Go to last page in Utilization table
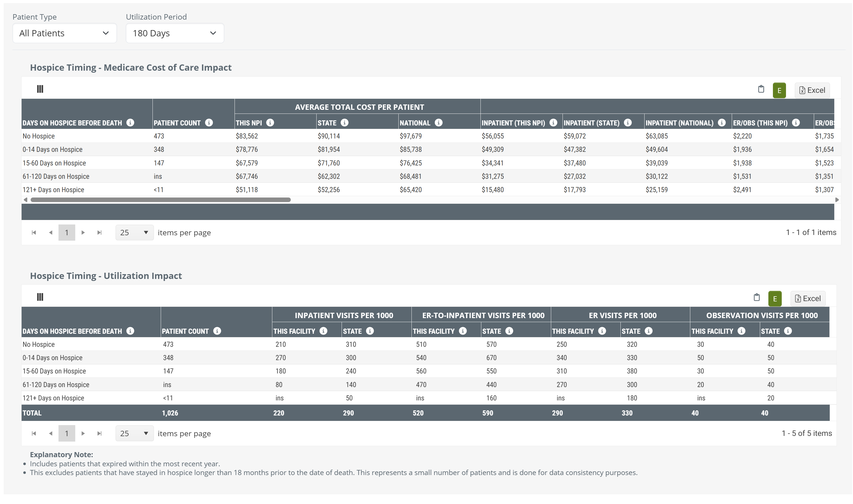 click(x=99, y=433)
